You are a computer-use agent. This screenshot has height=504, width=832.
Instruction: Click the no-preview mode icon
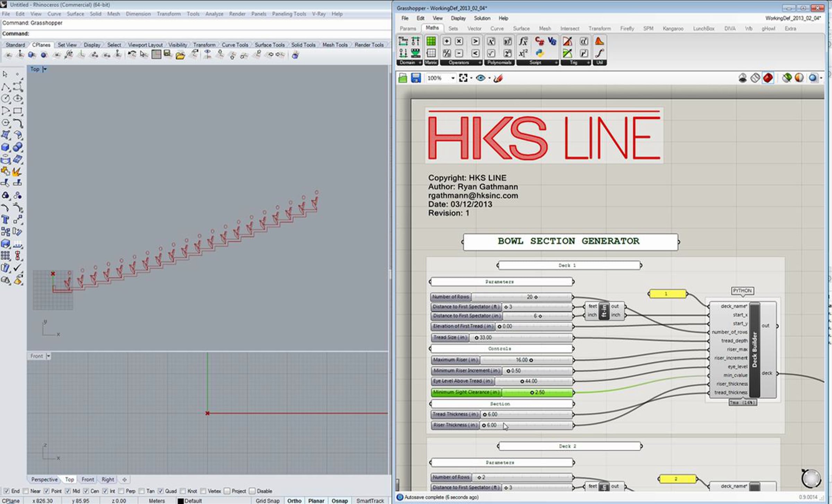click(x=743, y=78)
